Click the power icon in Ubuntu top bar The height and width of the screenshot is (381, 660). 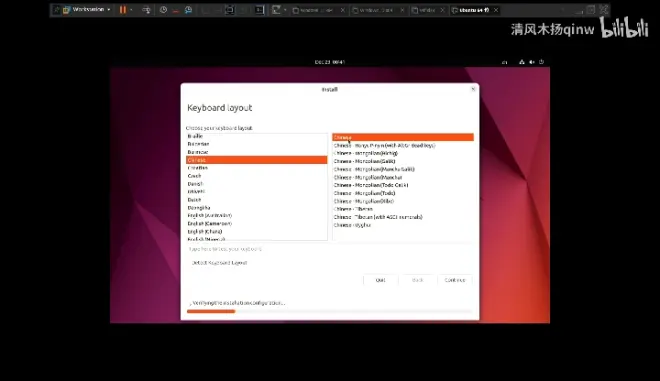[x=541, y=62]
